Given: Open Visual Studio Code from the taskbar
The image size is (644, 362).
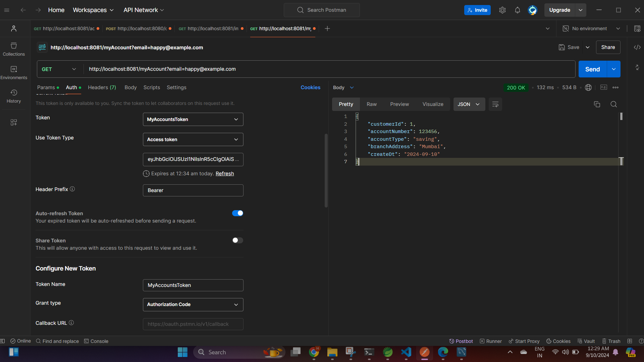Looking at the screenshot, I should coord(406,352).
